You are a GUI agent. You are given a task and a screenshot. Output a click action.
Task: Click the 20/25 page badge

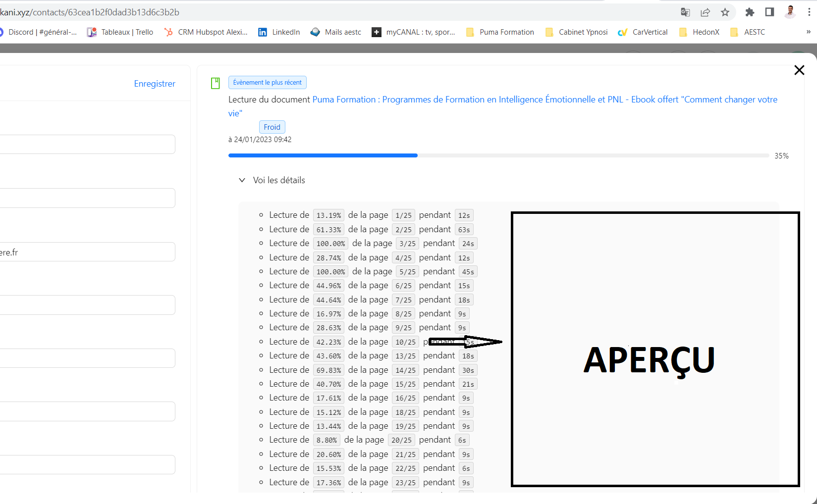pyautogui.click(x=401, y=440)
